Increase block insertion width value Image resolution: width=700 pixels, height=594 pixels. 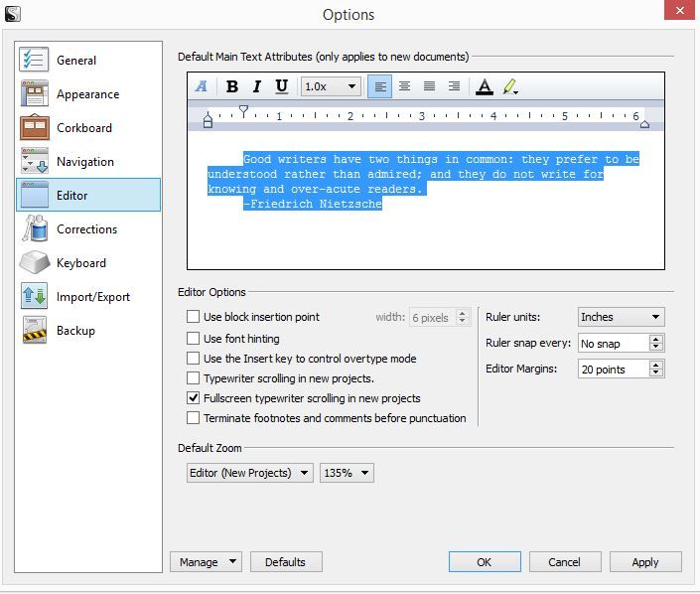point(463,314)
